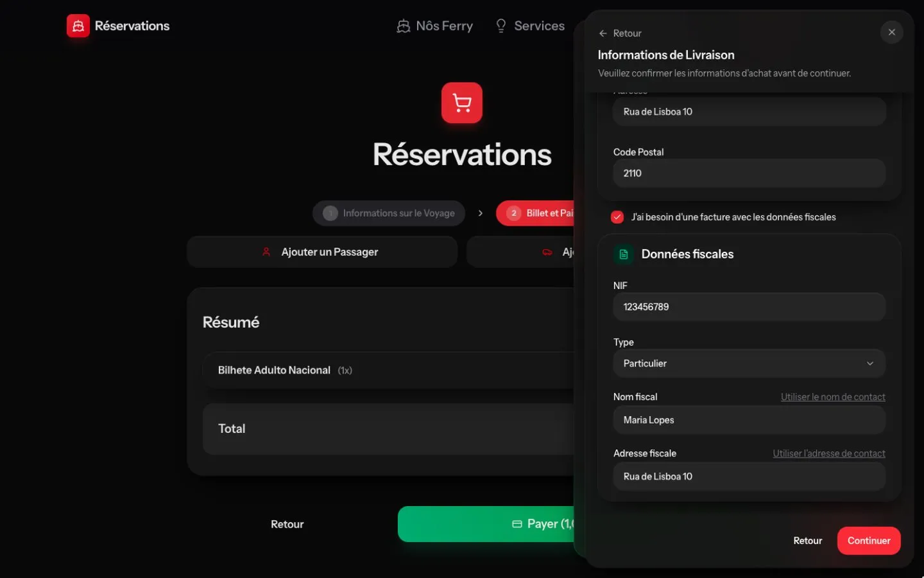Click the Ajouter un Passager button
The image size is (924, 578).
(322, 252)
